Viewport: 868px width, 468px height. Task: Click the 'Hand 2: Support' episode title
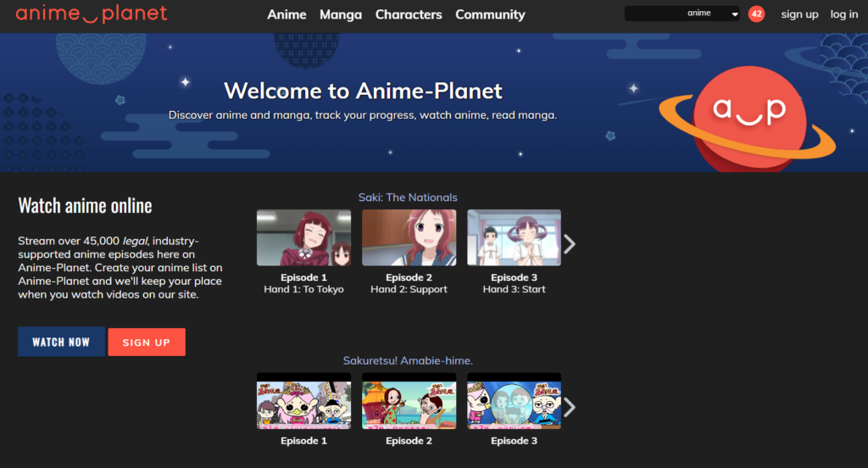pos(409,289)
